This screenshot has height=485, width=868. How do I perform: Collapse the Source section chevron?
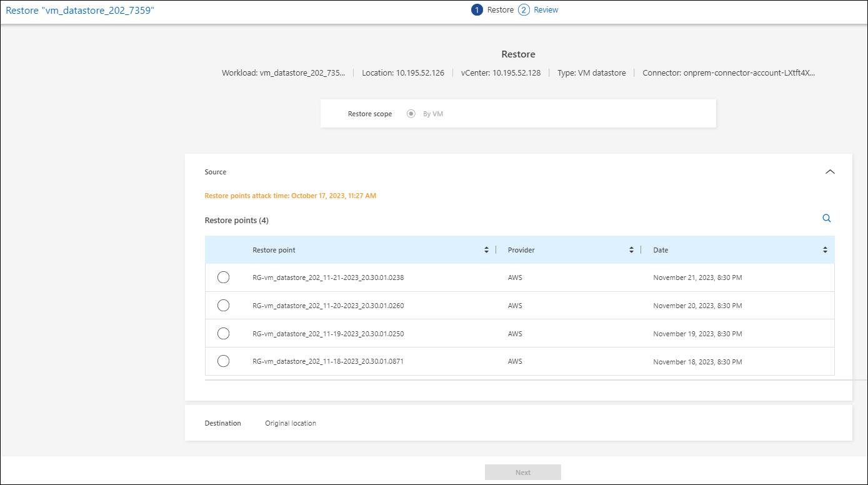pos(830,172)
